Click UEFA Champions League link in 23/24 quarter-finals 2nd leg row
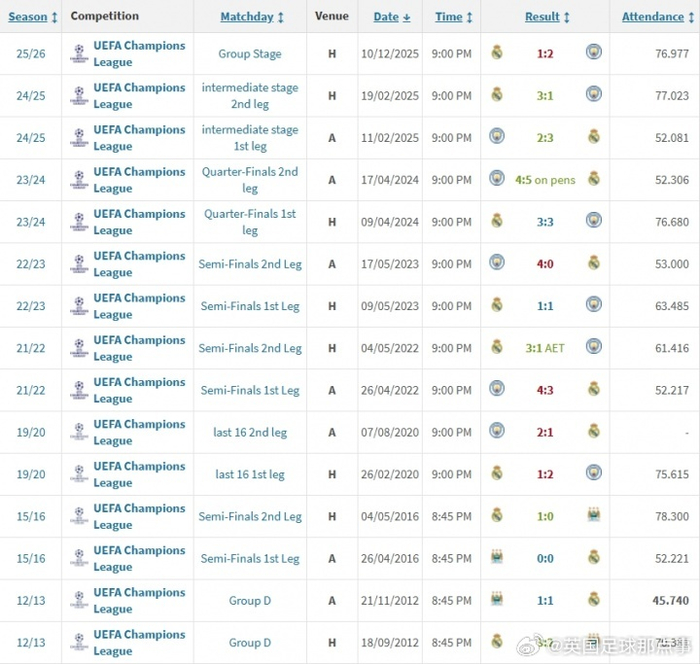This screenshot has height=664, width=700. point(139,179)
